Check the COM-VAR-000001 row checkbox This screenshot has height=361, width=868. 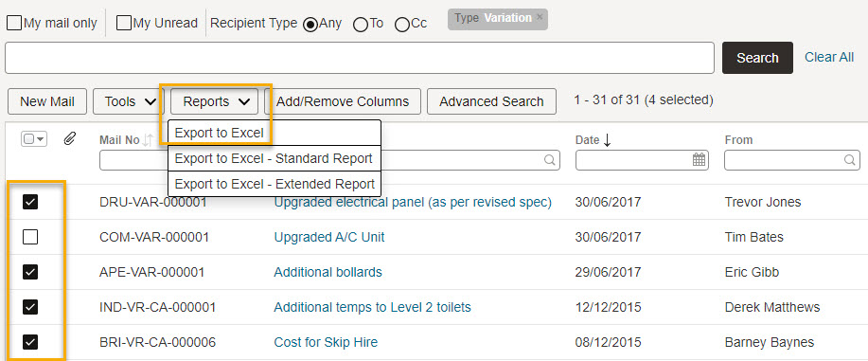[x=30, y=237]
